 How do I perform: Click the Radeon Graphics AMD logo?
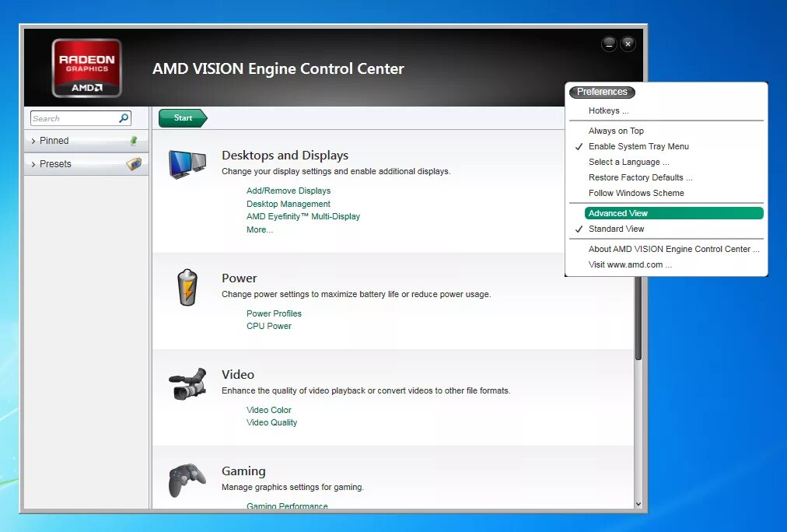[86, 68]
